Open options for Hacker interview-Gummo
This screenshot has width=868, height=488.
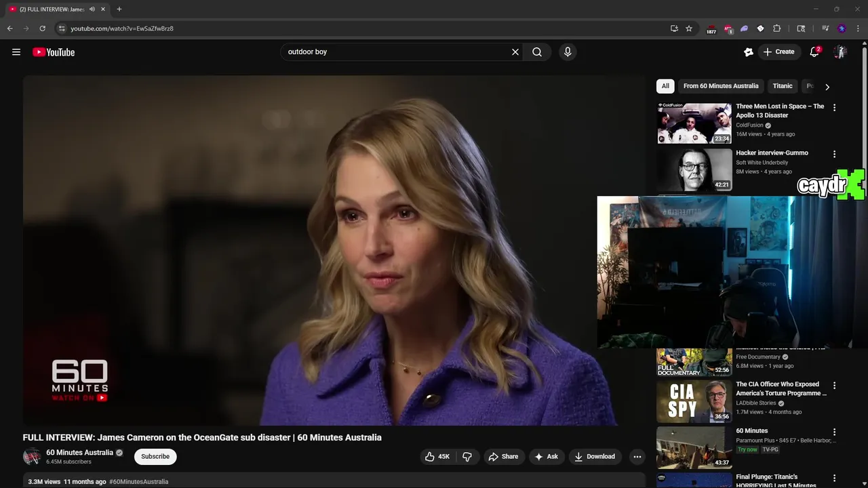pos(834,155)
